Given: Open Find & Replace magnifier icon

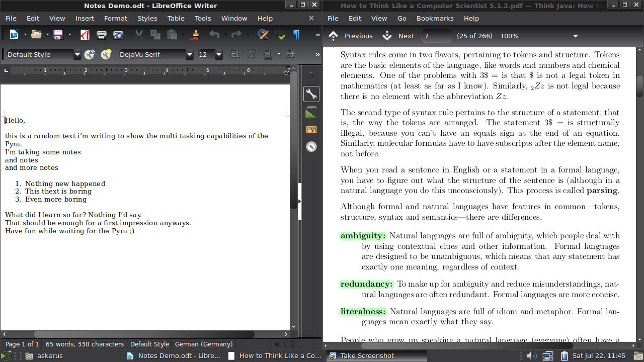Looking at the screenshot, I should [x=263, y=35].
